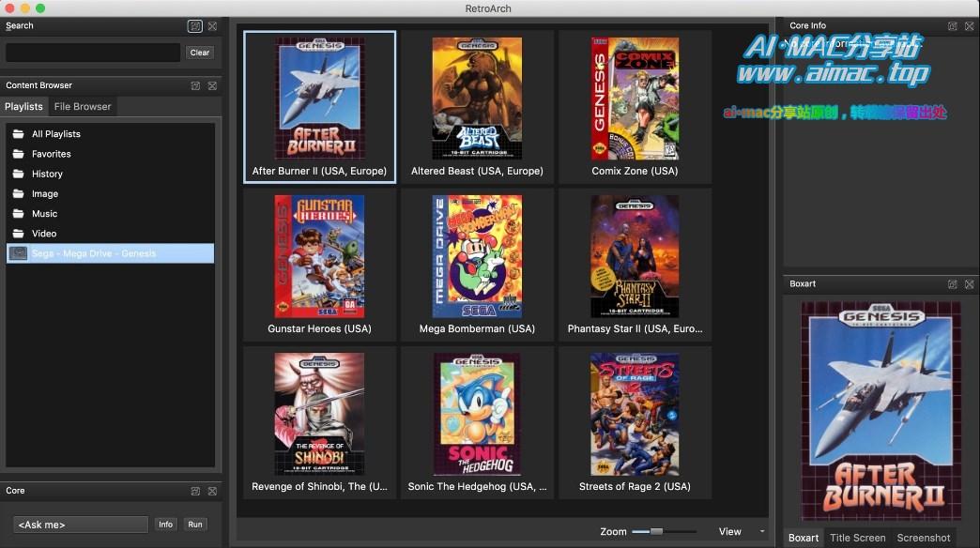Click the Favorites folder icon
980x548 pixels.
point(19,154)
